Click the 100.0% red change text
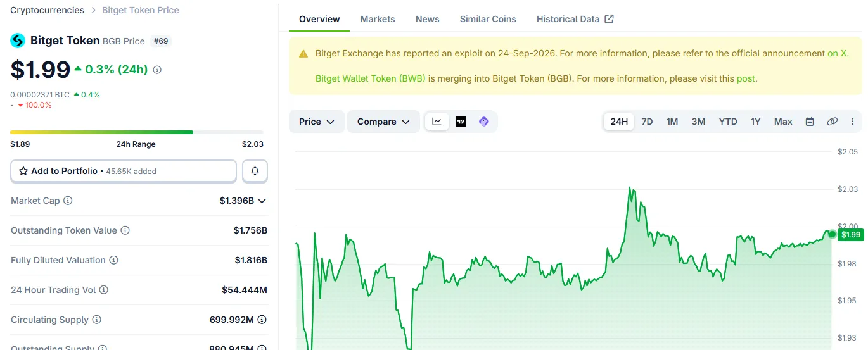This screenshot has width=868, height=350. [x=39, y=105]
